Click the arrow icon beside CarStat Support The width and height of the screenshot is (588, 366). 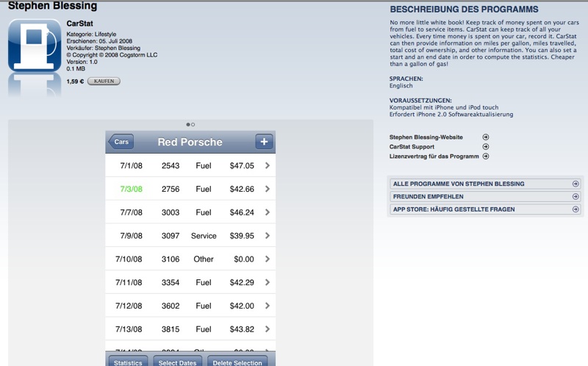485,147
